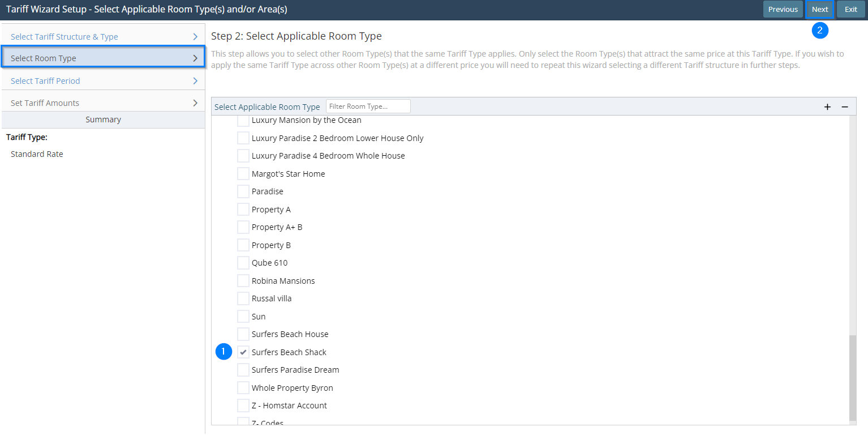Tick the Margot's Star Home checkbox
This screenshot has height=435, width=868.
click(243, 174)
